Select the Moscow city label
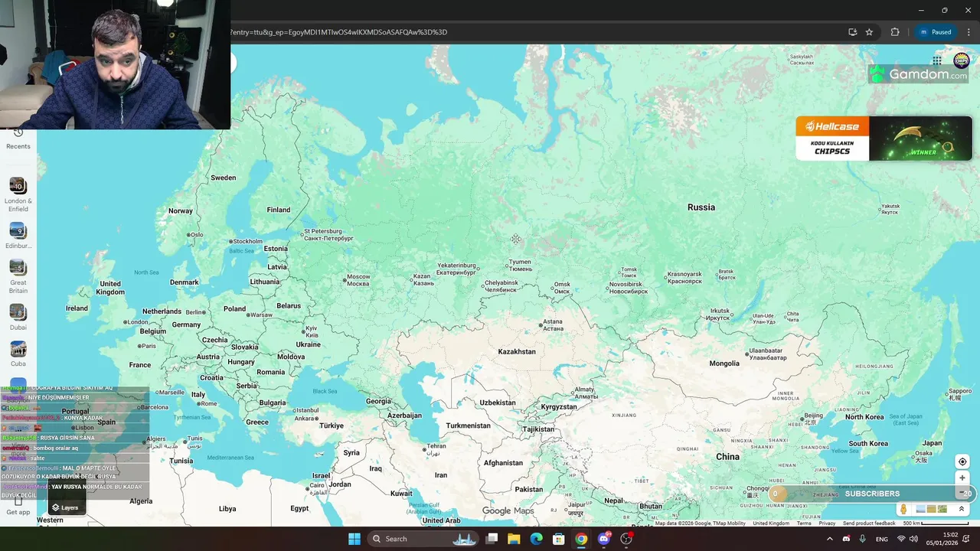This screenshot has height=551, width=980. click(358, 280)
